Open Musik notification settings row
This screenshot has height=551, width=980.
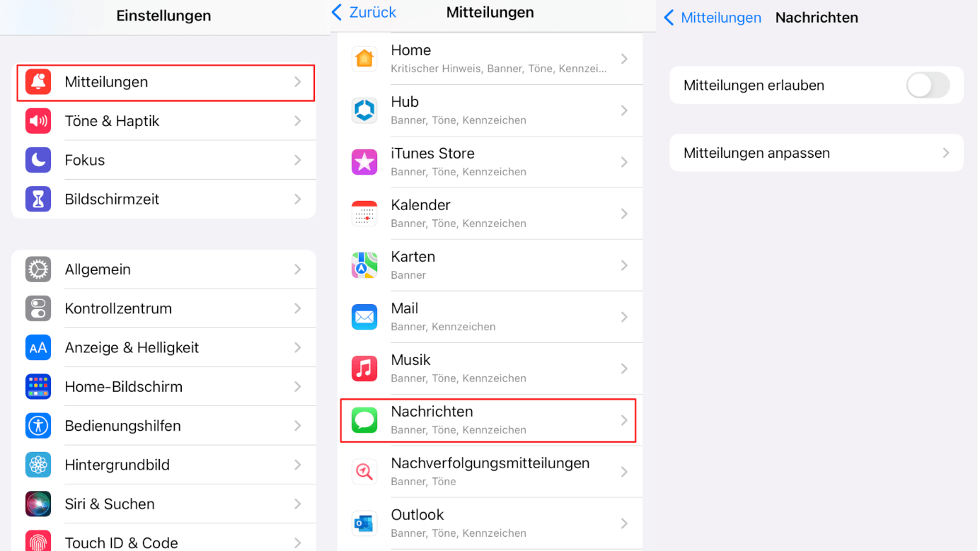tap(490, 369)
